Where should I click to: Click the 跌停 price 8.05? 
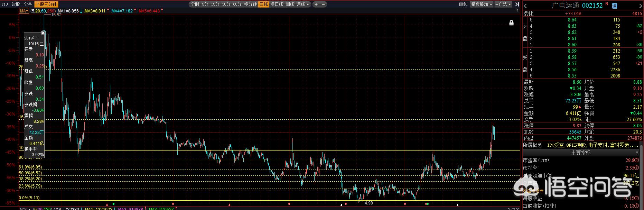click(637, 126)
